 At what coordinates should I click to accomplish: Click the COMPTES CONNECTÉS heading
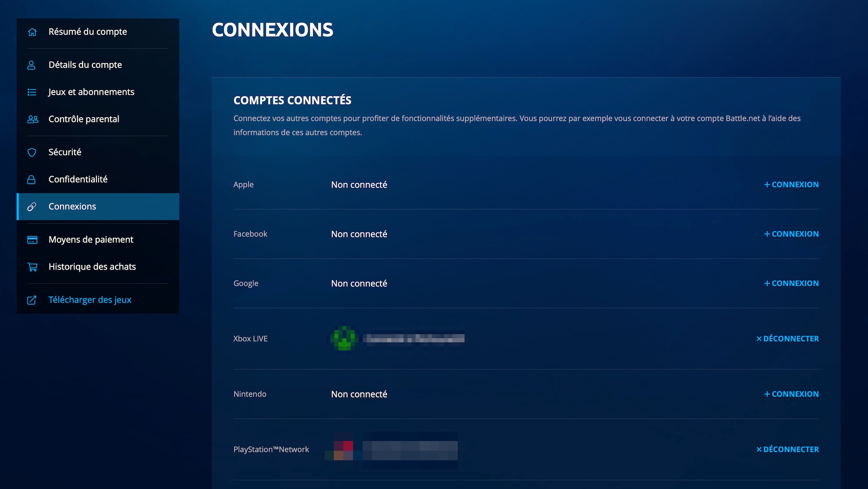pyautogui.click(x=292, y=100)
